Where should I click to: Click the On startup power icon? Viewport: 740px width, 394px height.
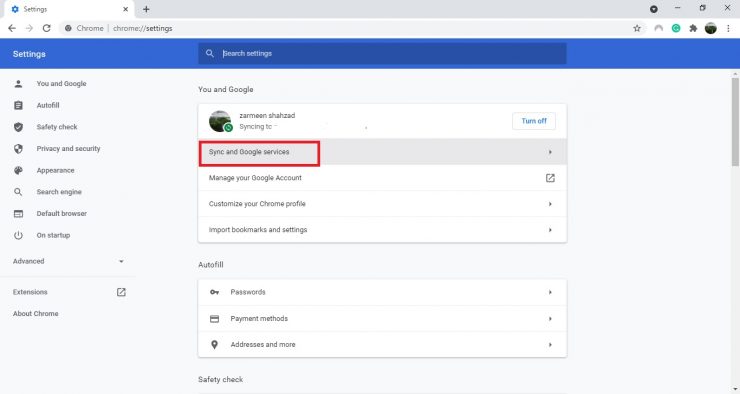(18, 235)
